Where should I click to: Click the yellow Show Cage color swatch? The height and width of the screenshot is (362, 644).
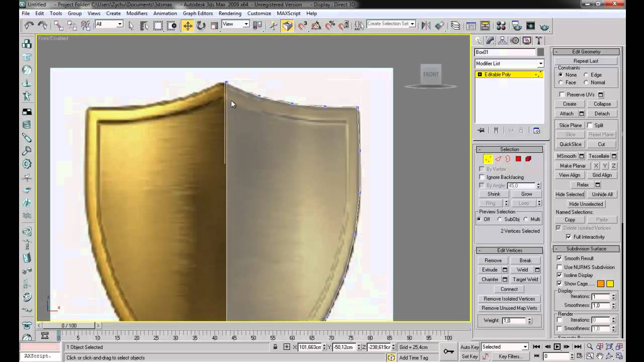pos(610,284)
